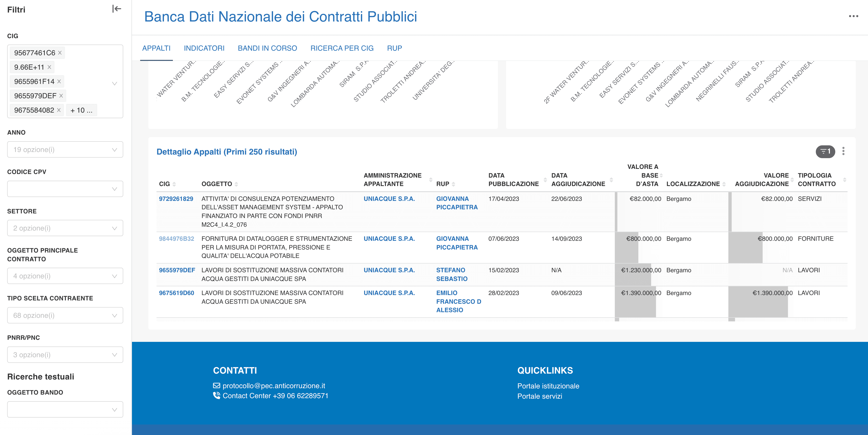Click the Dettaglio Appalti (Primi 250 risultati) heading
Screen dimensions: 868x435
227,152
